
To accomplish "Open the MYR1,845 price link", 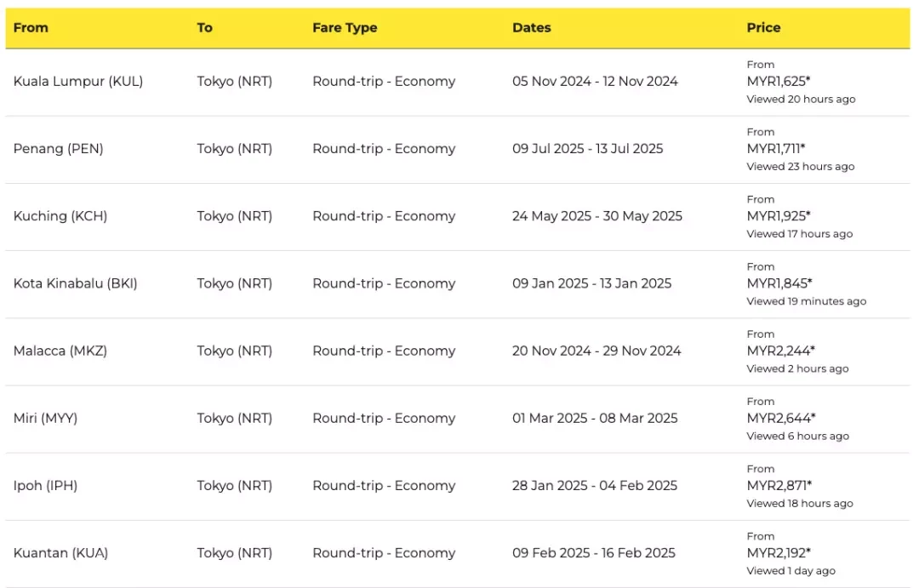I will coord(779,283).
